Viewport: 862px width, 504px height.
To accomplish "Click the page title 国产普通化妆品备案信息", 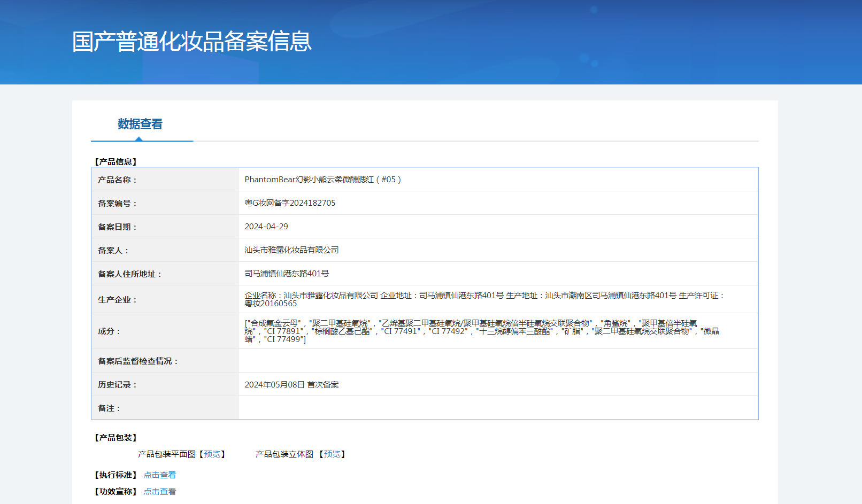I will (x=192, y=42).
